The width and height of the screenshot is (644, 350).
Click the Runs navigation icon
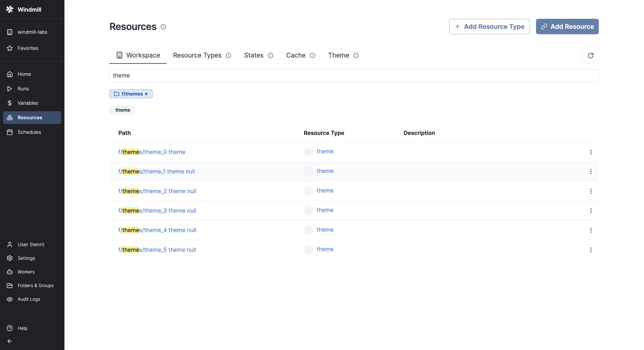(10, 88)
